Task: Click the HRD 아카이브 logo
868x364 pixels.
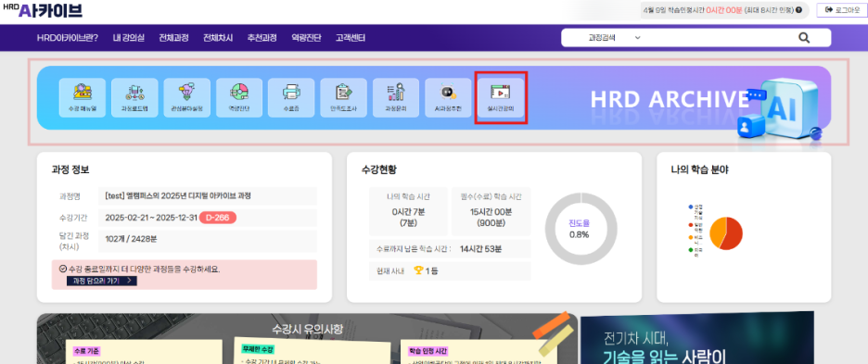Action: (42, 10)
